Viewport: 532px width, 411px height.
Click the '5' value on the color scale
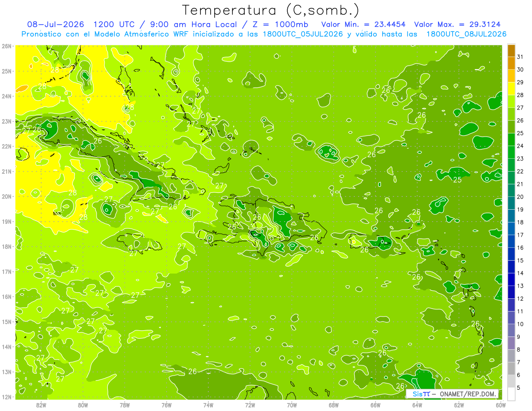519,388
